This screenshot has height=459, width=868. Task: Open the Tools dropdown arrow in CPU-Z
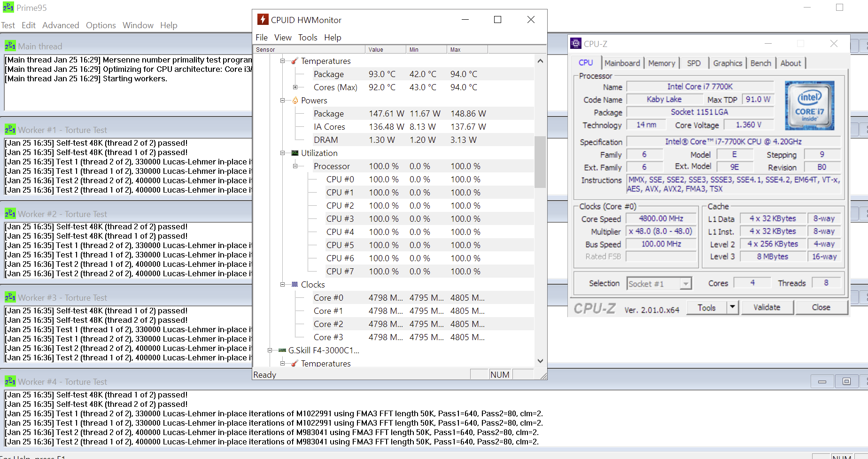click(x=732, y=307)
